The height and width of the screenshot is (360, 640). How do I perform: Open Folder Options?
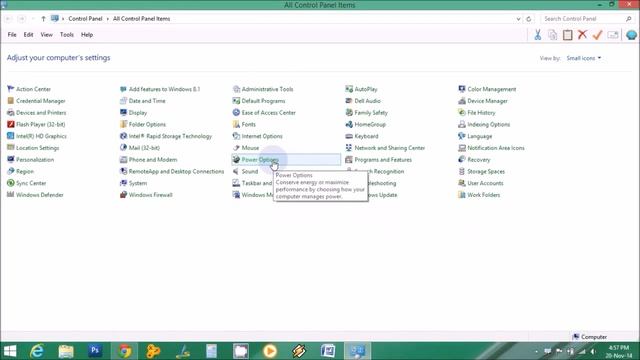click(x=142, y=124)
